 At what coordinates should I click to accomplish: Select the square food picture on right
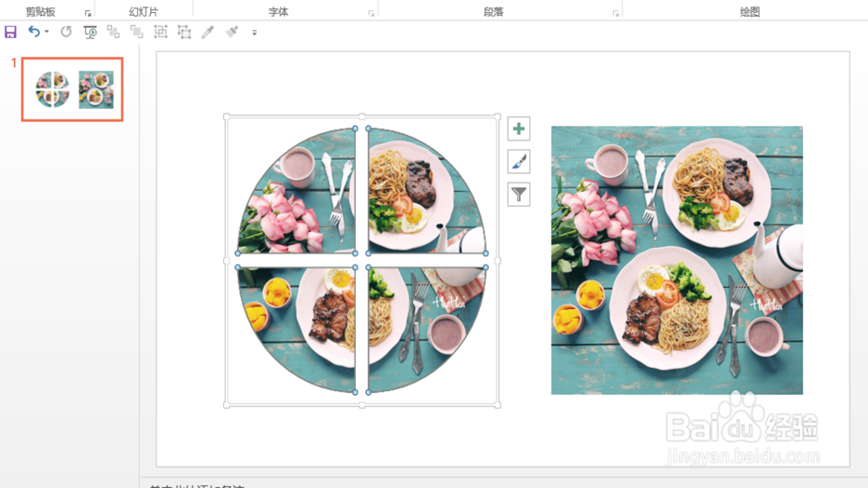pos(677,260)
